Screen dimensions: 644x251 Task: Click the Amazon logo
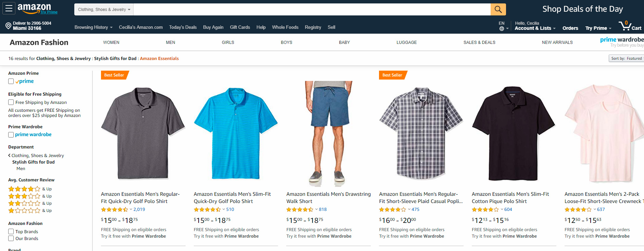[34, 8]
